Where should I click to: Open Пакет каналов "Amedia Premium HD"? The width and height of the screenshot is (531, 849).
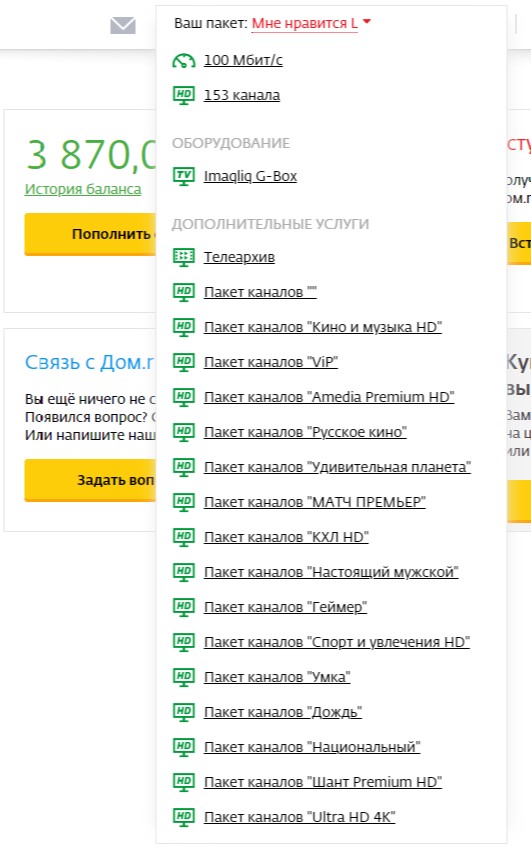329,397
